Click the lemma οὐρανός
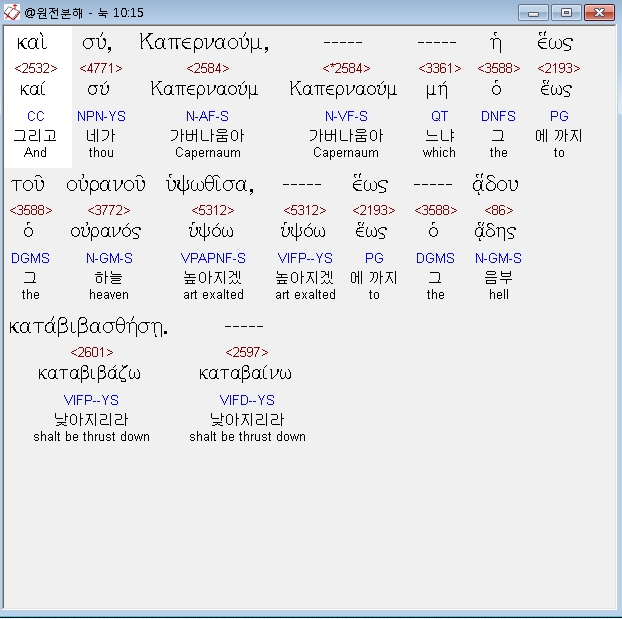This screenshot has height=619, width=622. pos(106,231)
